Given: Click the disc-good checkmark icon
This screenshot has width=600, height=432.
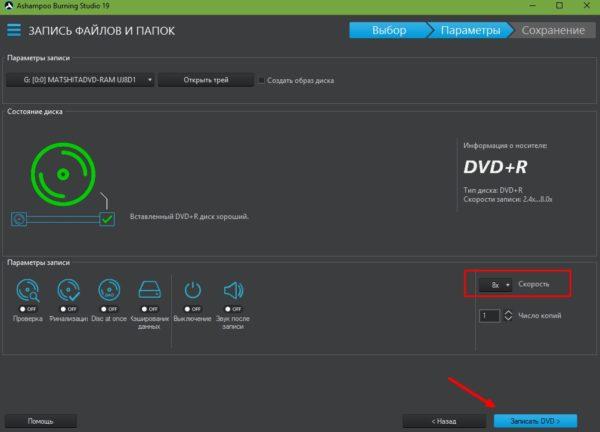Looking at the screenshot, I should click(x=107, y=219).
